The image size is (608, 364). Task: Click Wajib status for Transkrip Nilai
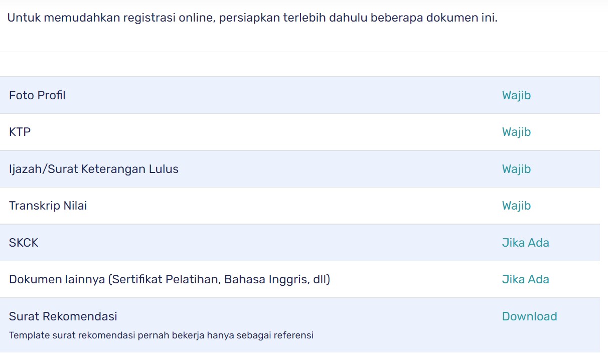[516, 206]
